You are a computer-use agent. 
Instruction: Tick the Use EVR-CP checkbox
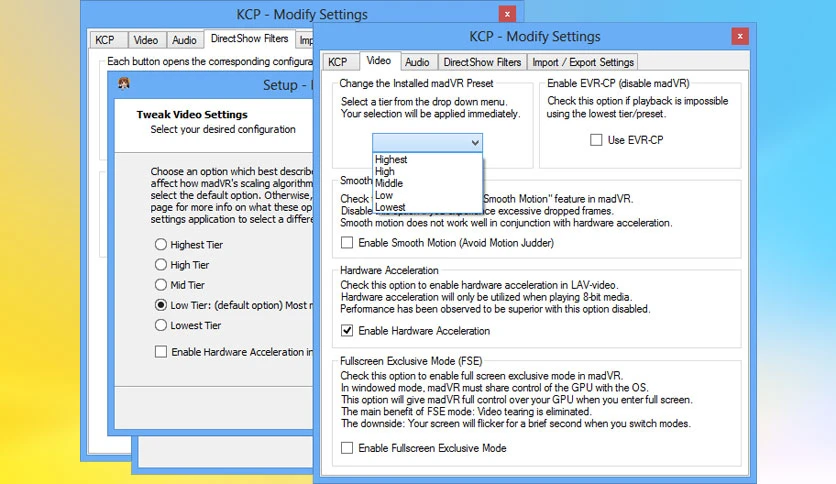coord(596,140)
